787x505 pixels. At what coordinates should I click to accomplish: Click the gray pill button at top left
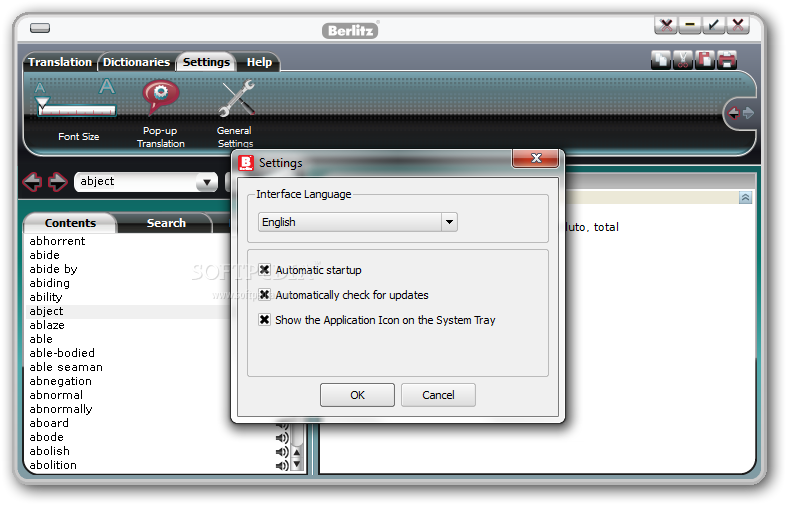coord(40,28)
